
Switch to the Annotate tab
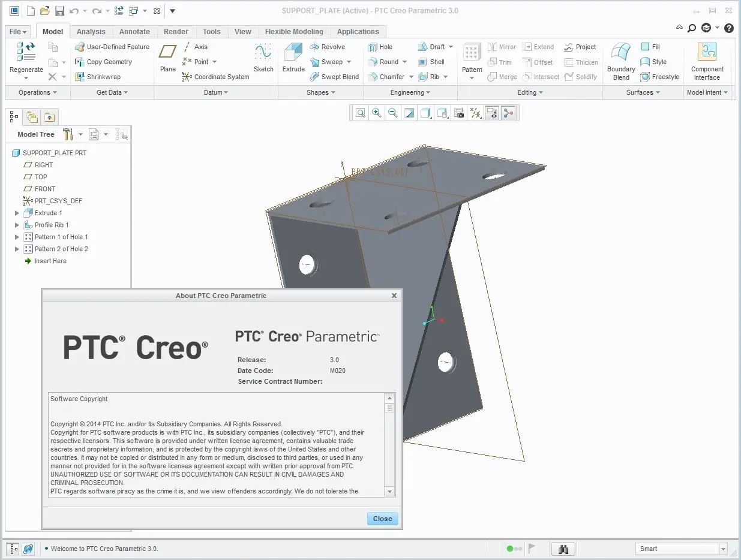(x=134, y=32)
